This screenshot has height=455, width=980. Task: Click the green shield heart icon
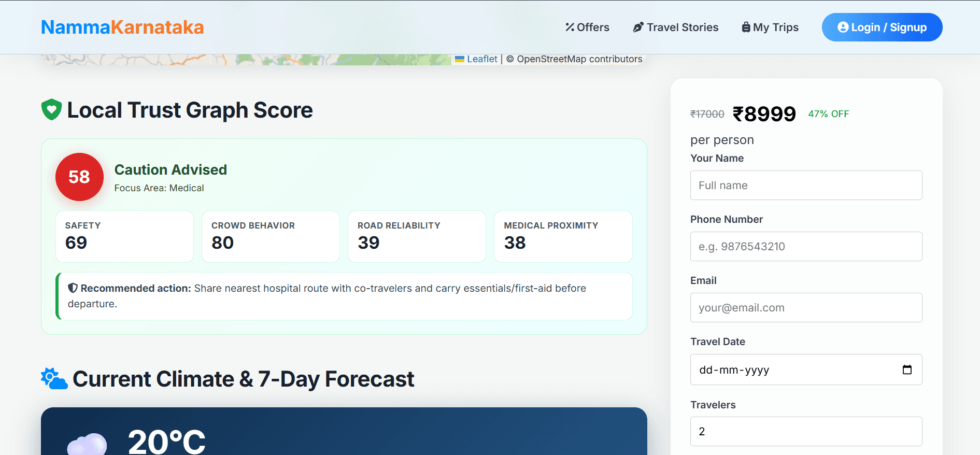click(x=51, y=110)
